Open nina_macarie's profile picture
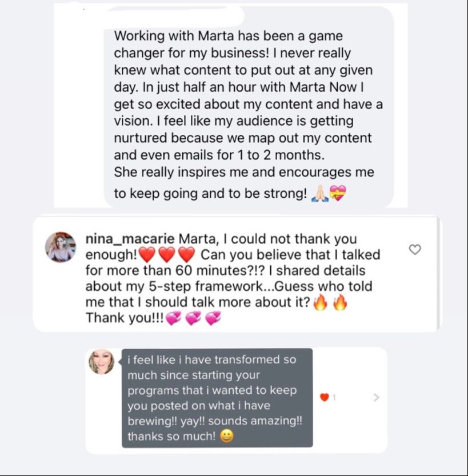Screen dimensions: 468x476 click(61, 247)
